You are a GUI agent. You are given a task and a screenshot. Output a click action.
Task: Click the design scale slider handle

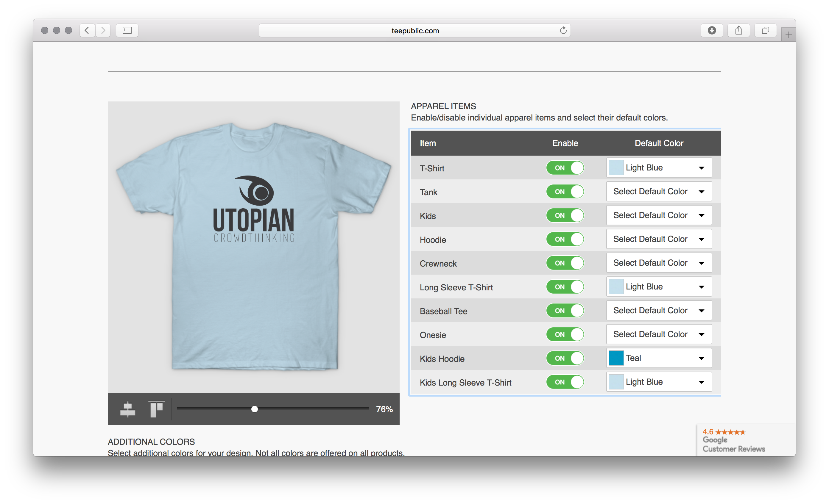click(x=254, y=409)
